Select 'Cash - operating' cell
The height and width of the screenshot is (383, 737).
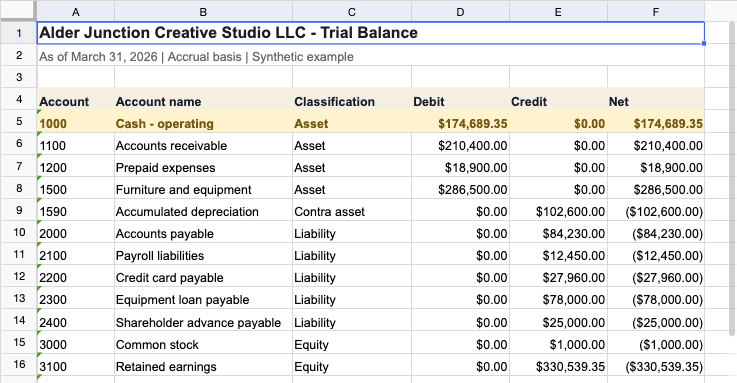tap(204, 122)
